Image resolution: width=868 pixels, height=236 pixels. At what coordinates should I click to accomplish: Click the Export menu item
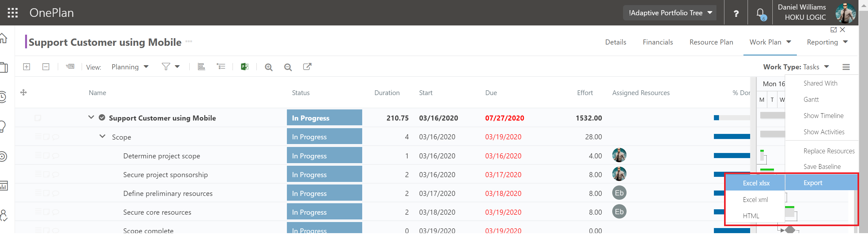(822, 183)
